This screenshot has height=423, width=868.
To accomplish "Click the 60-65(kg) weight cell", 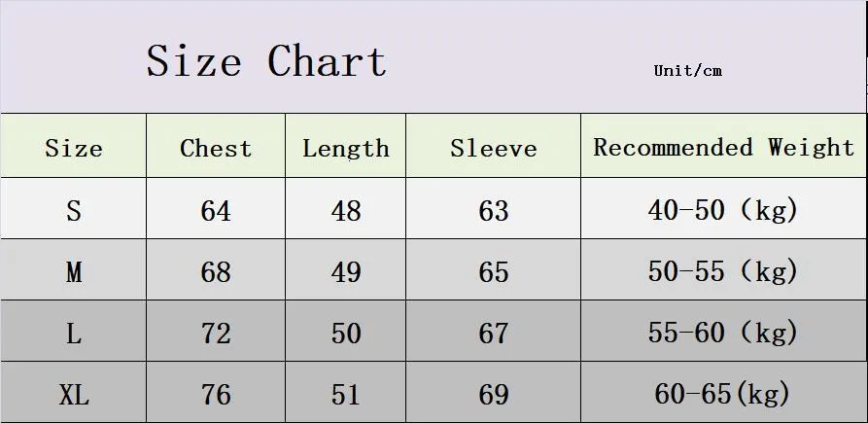I will click(x=724, y=393).
